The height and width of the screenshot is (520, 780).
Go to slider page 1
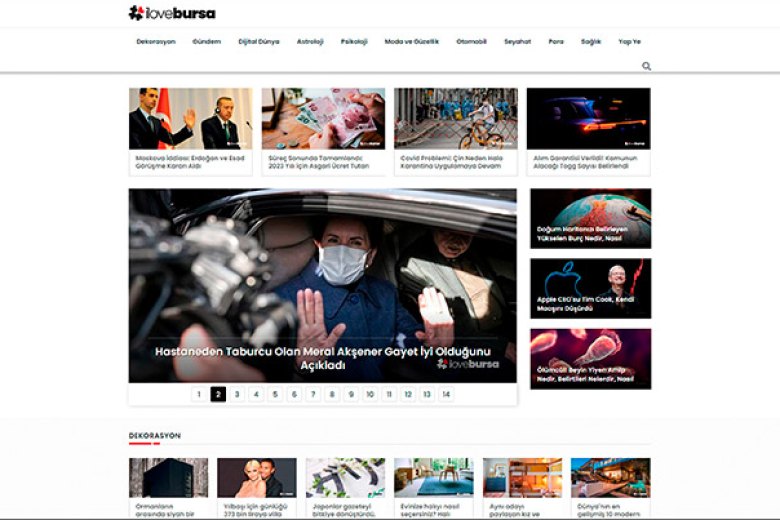199,394
